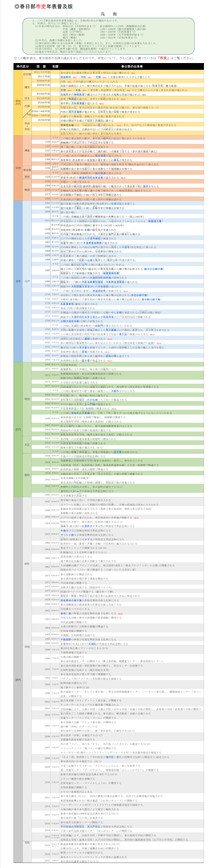The height and width of the screenshot is (868, 217).
Task: Open the 丸彫庚申塔 link in 1728 row
Action: click(x=67, y=304)
